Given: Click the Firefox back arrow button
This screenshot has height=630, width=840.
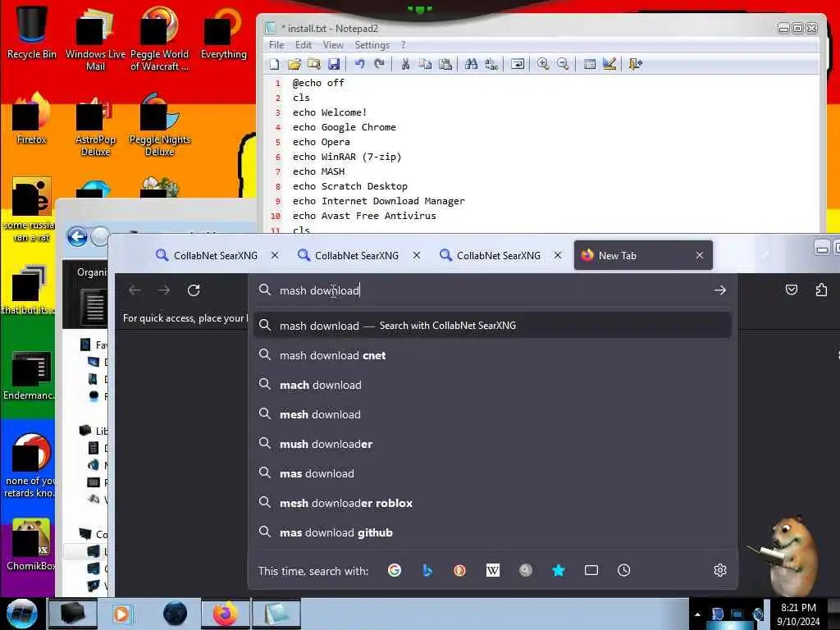Looking at the screenshot, I should (135, 290).
